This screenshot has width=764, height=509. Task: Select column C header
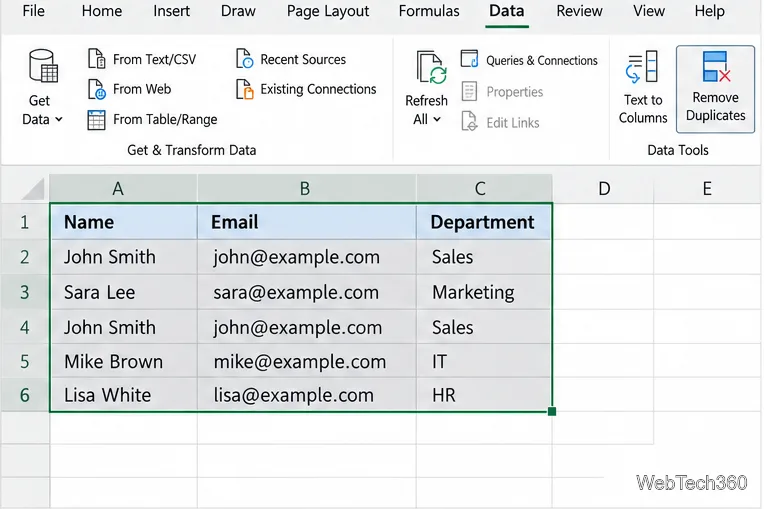(484, 189)
